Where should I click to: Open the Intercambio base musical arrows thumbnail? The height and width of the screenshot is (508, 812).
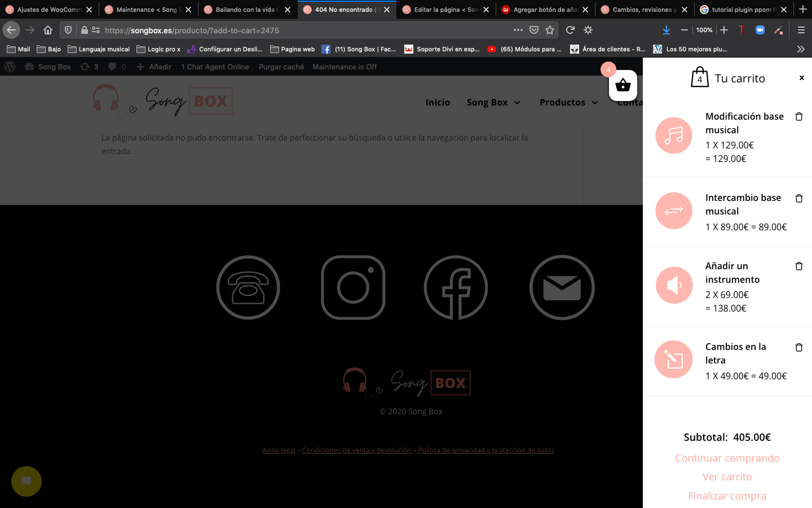[674, 211]
